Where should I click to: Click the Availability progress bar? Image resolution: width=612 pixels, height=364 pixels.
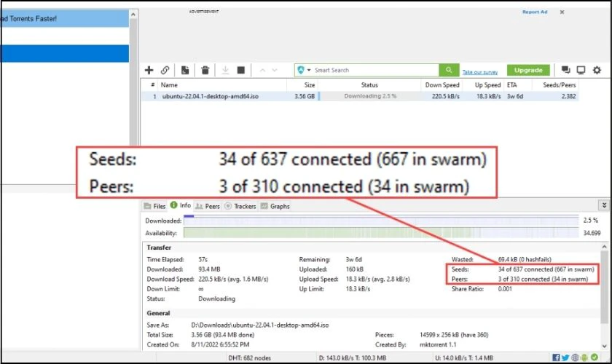[381, 233]
